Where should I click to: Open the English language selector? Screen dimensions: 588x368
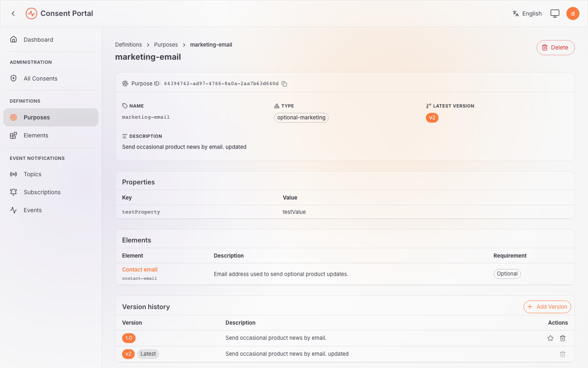click(527, 13)
